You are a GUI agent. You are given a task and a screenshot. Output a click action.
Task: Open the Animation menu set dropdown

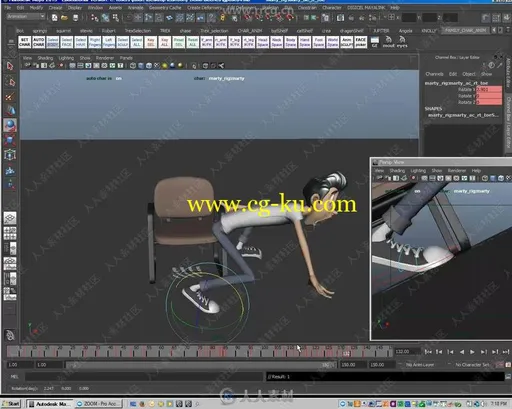25,17
